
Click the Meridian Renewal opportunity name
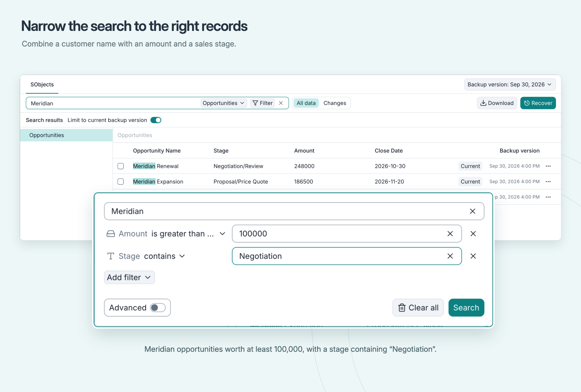155,166
